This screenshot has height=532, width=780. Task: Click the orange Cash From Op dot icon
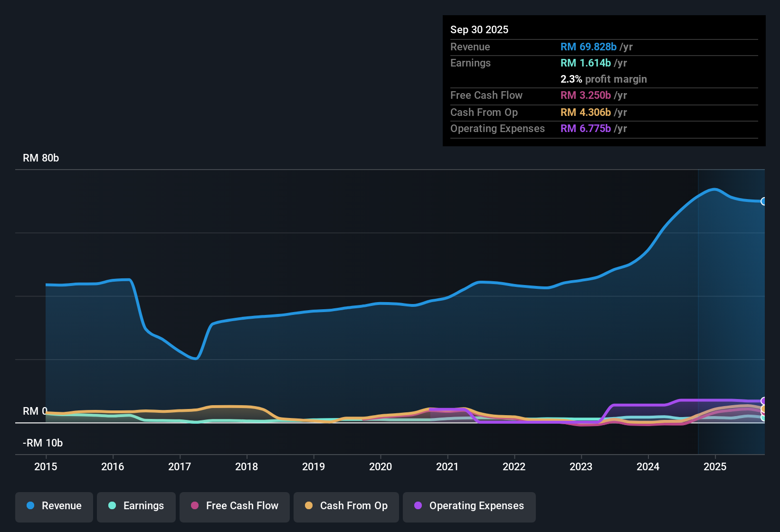(308, 506)
